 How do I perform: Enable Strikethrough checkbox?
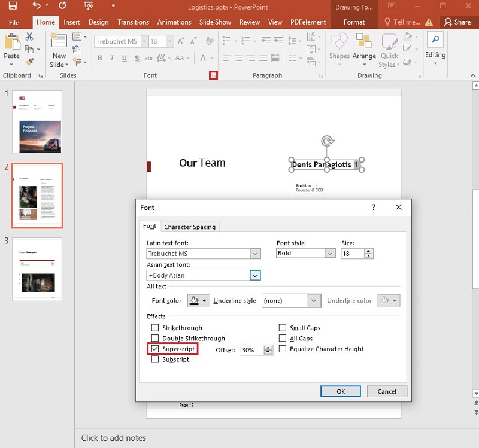(x=155, y=327)
